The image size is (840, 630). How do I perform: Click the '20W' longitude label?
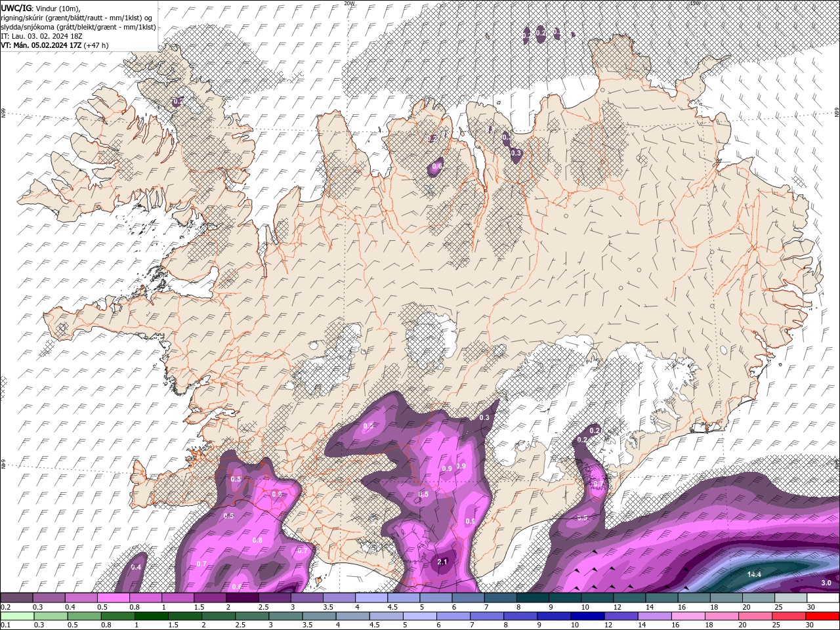pos(348,3)
